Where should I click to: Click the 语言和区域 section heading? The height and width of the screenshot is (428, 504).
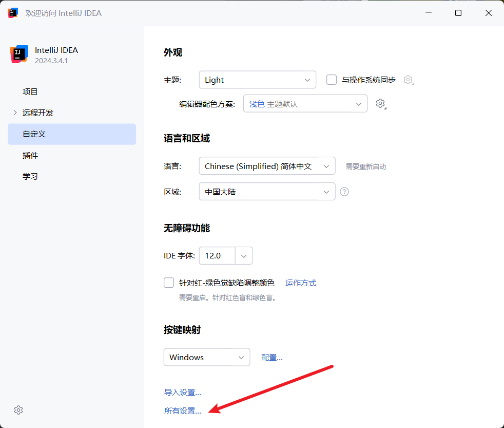(187, 138)
